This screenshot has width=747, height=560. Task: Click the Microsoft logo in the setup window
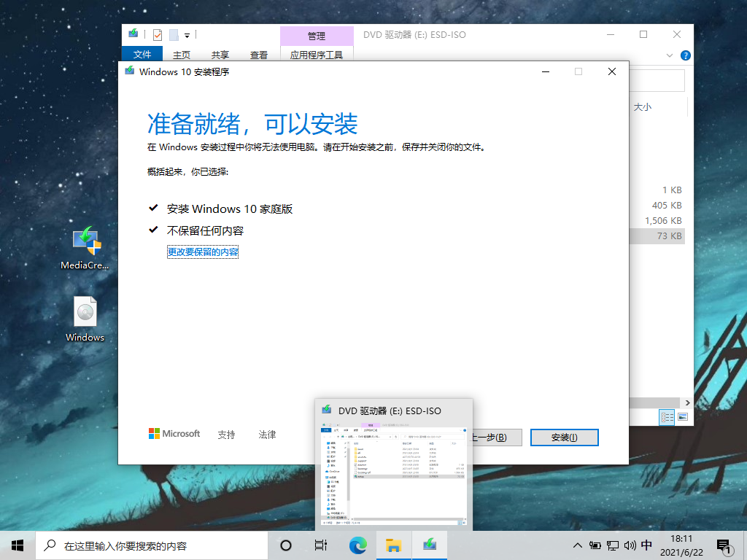point(174,433)
